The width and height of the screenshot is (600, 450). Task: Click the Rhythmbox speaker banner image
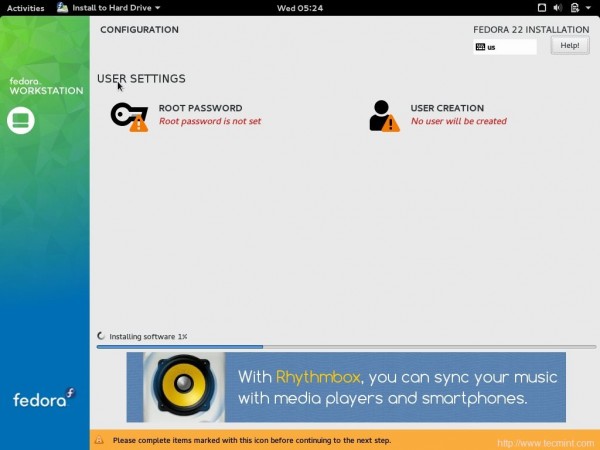tap(184, 387)
